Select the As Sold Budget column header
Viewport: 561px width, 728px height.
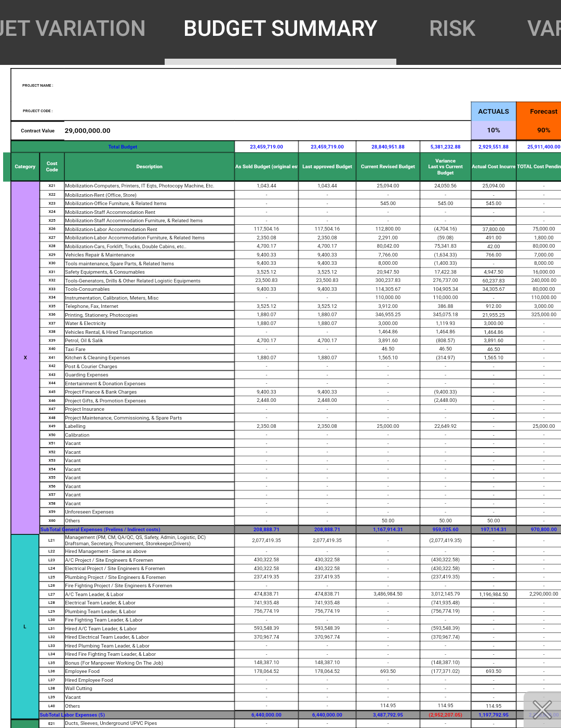(266, 167)
